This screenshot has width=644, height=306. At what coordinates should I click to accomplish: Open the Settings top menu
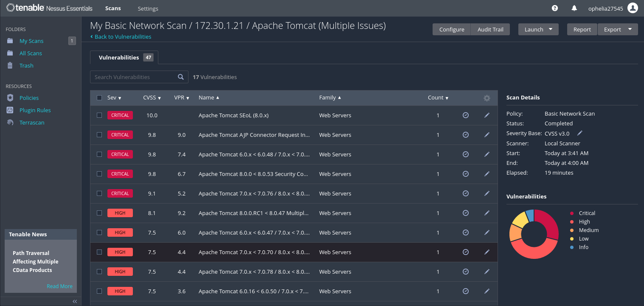[148, 8]
